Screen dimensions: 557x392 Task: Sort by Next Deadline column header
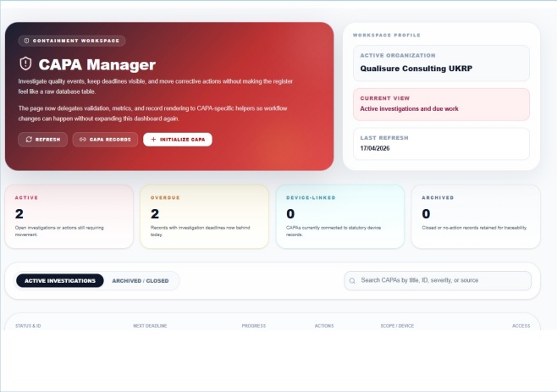(x=150, y=326)
